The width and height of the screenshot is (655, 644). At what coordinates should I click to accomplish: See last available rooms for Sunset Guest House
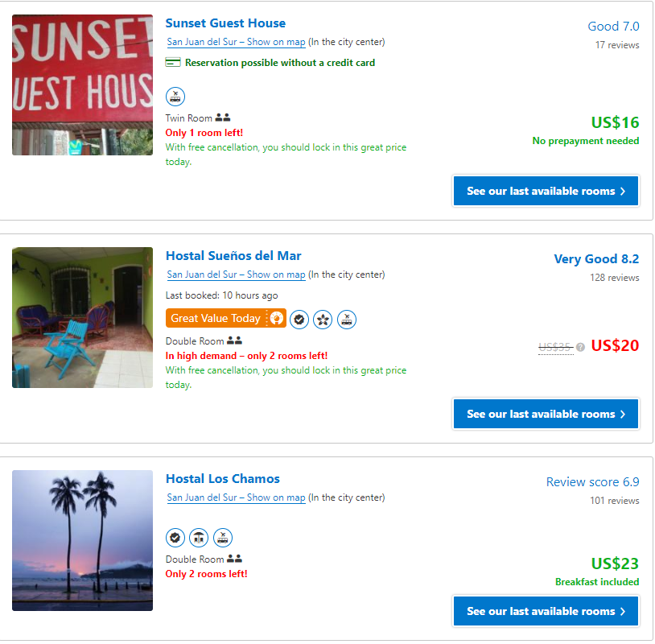coord(546,191)
